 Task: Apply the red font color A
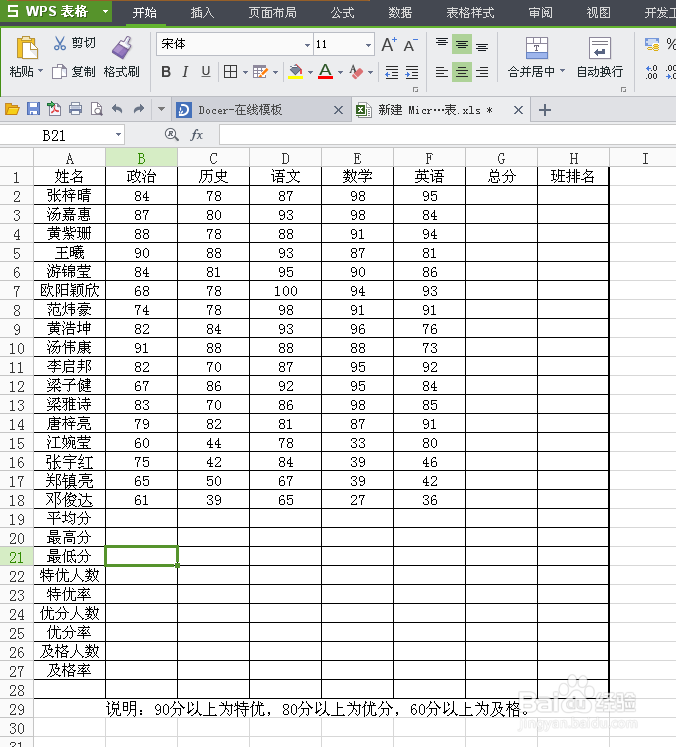pos(325,72)
